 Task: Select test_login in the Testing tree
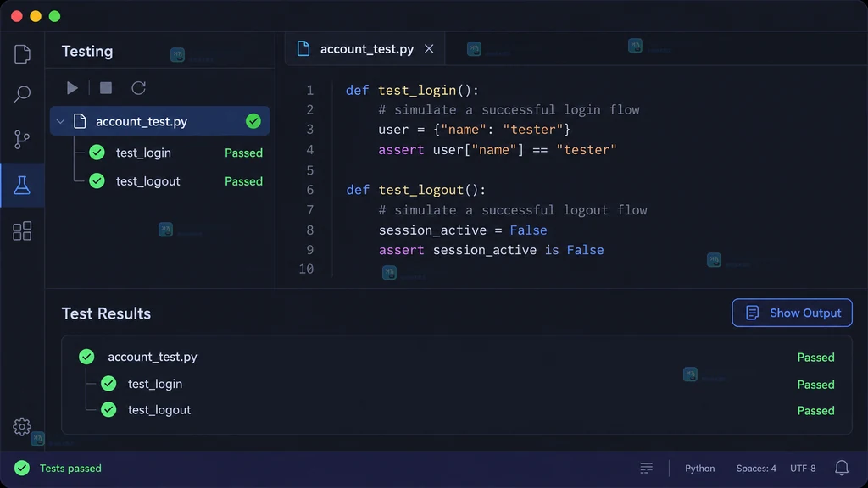[143, 152]
